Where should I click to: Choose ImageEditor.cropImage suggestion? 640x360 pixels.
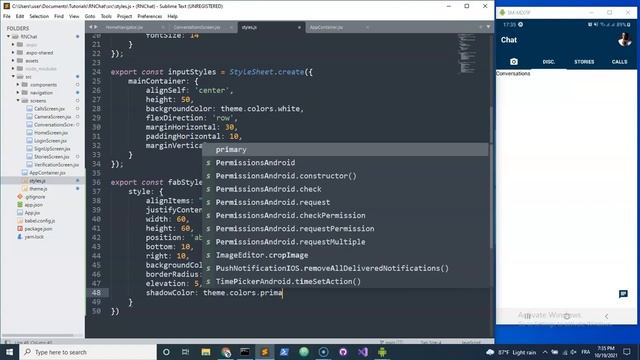pos(345,255)
